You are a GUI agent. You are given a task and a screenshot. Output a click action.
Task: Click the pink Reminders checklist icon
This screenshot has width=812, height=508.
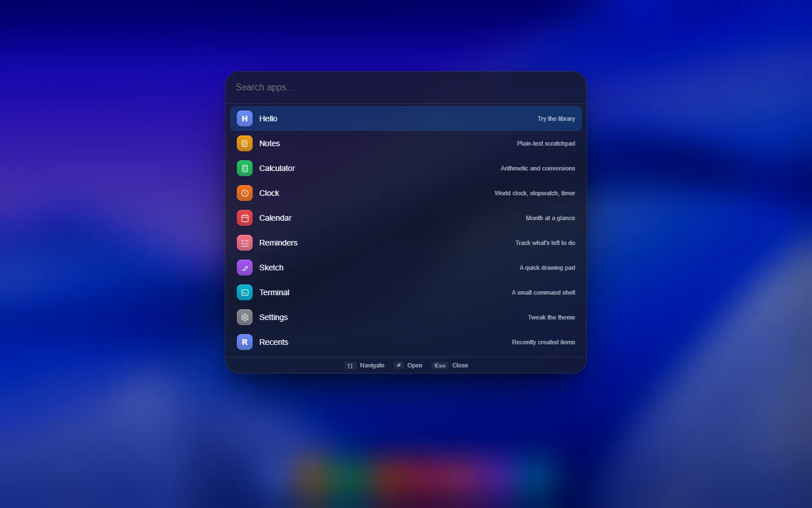245,243
